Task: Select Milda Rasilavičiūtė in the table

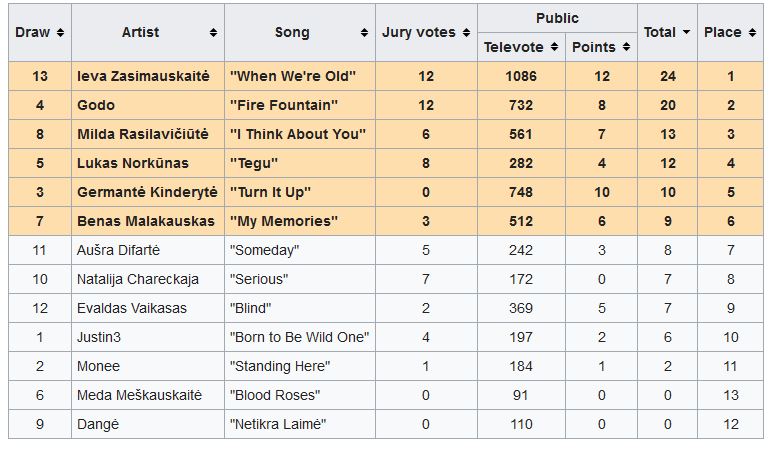Action: pyautogui.click(x=146, y=134)
